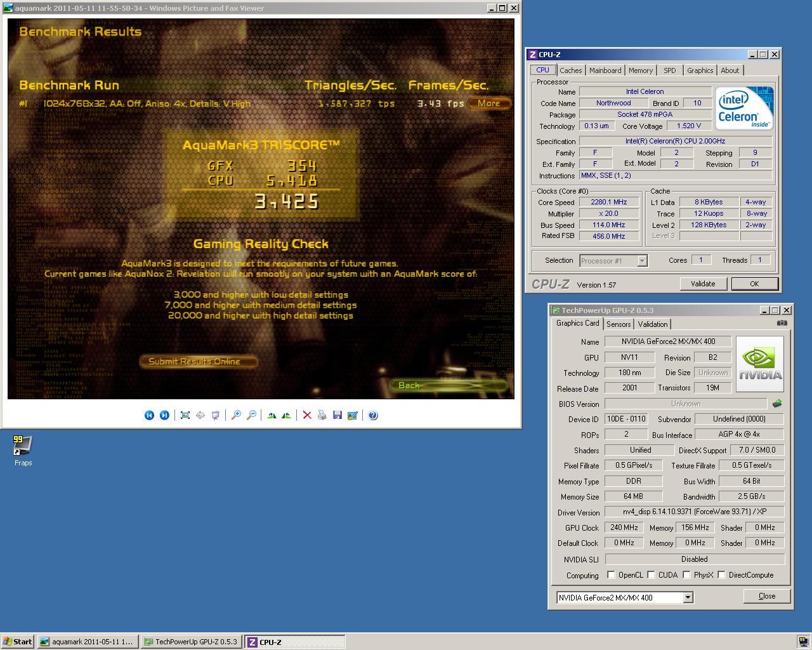The height and width of the screenshot is (650, 812).
Task: Zoom out of the picture
Action: [x=251, y=415]
